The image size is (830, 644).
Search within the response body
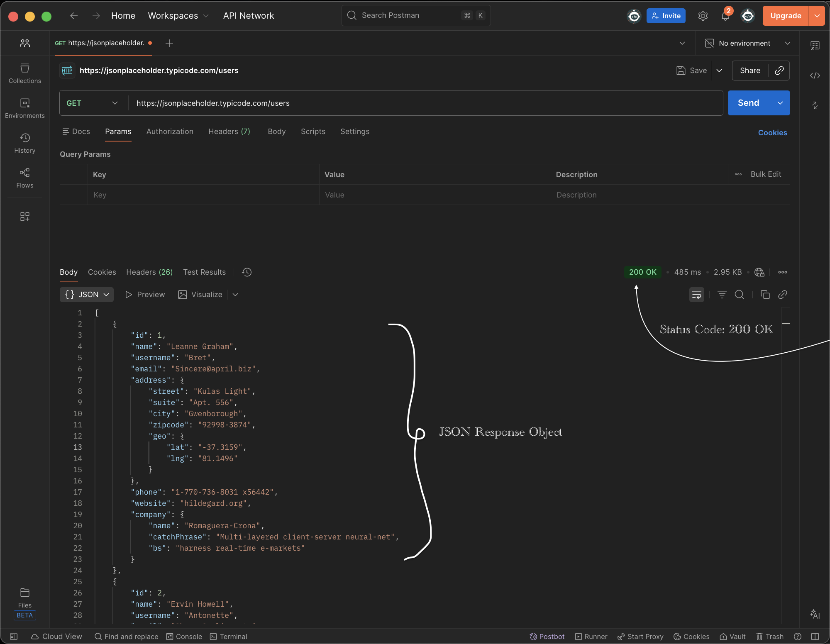point(740,295)
